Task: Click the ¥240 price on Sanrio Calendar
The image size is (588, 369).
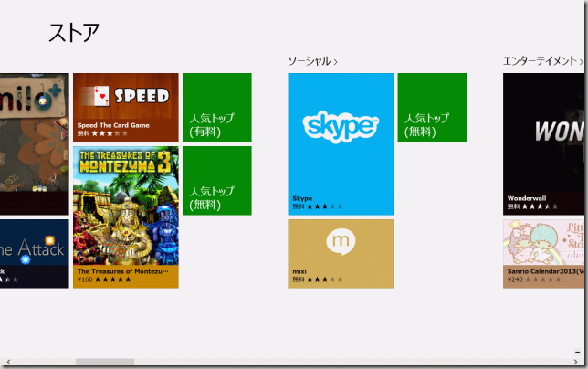Action: tap(517, 279)
